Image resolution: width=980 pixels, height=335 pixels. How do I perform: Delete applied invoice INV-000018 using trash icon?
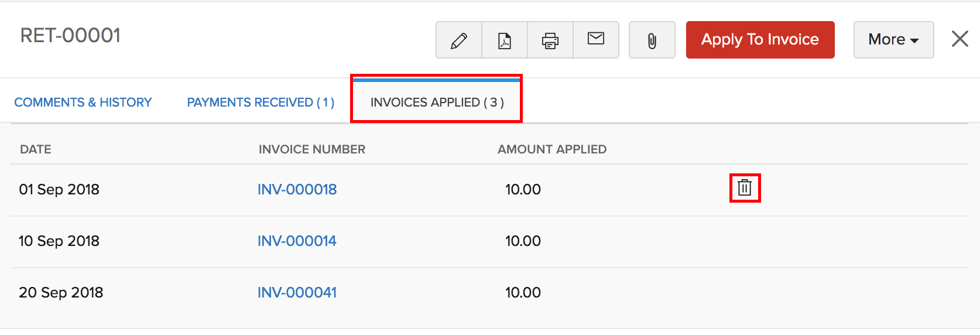745,188
